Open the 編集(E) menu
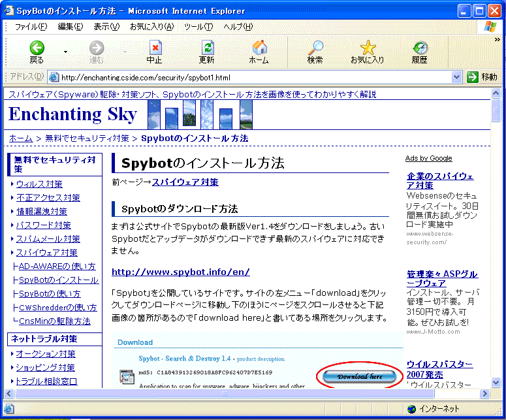The image size is (506, 420). [71, 27]
